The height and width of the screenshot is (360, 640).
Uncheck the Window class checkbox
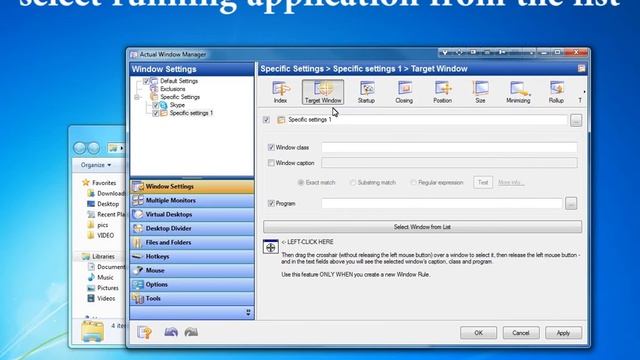coord(271,147)
